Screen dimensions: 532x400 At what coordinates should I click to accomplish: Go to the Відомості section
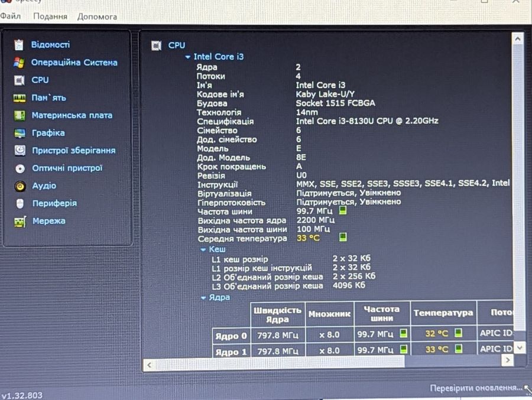click(51, 45)
